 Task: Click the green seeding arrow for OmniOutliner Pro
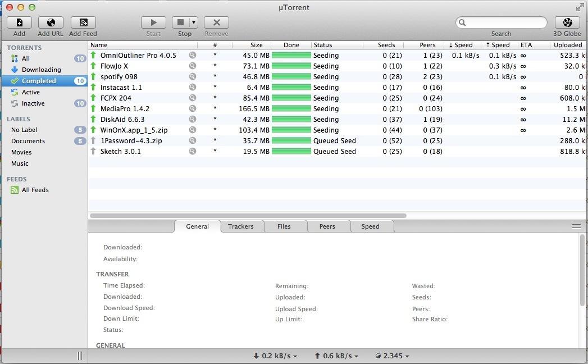click(93, 55)
